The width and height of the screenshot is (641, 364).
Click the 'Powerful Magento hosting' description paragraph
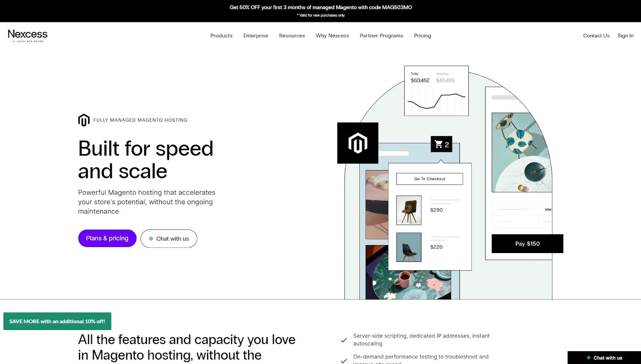(147, 202)
